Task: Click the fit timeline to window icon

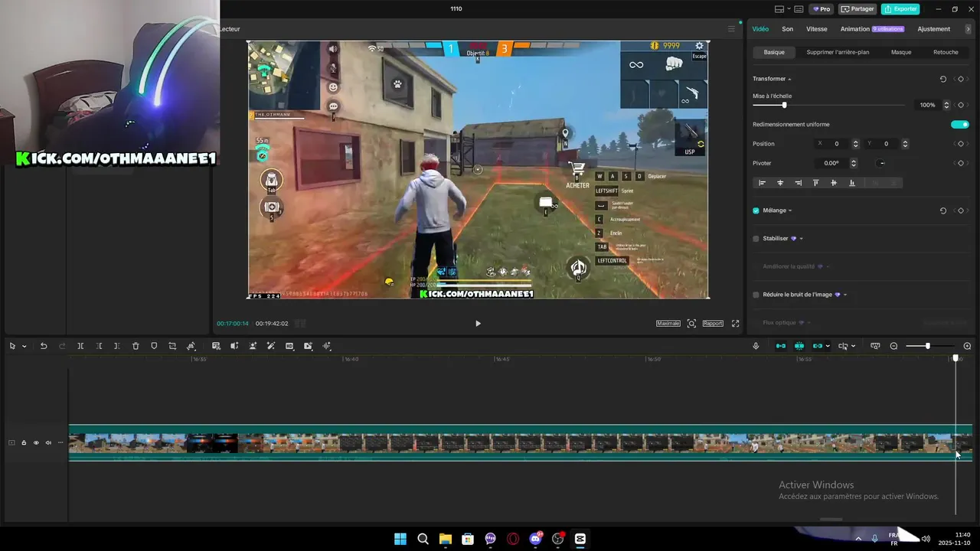Action: coord(875,346)
